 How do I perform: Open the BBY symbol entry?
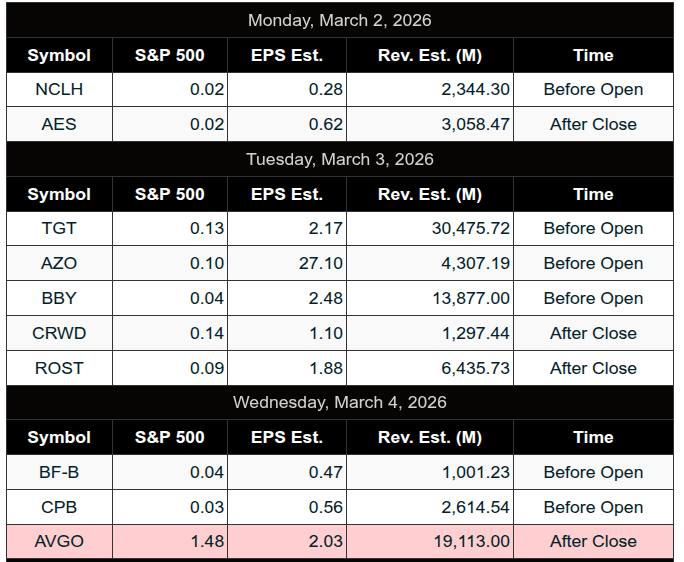point(59,299)
